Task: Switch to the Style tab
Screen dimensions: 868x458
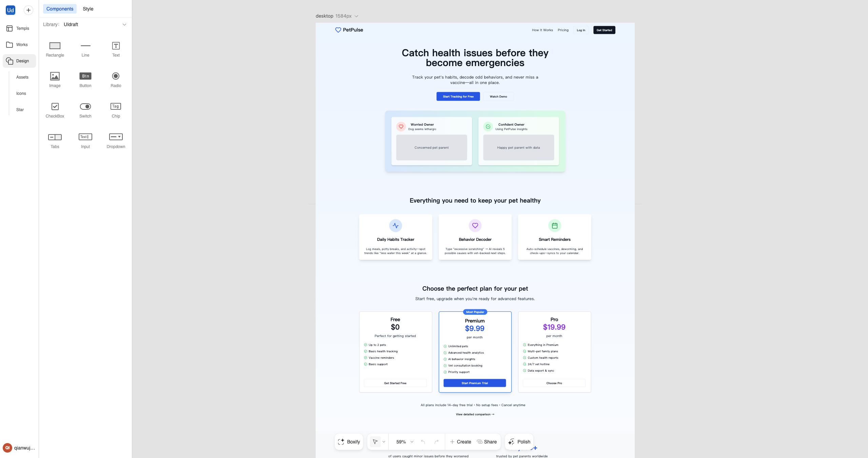Action: click(88, 9)
